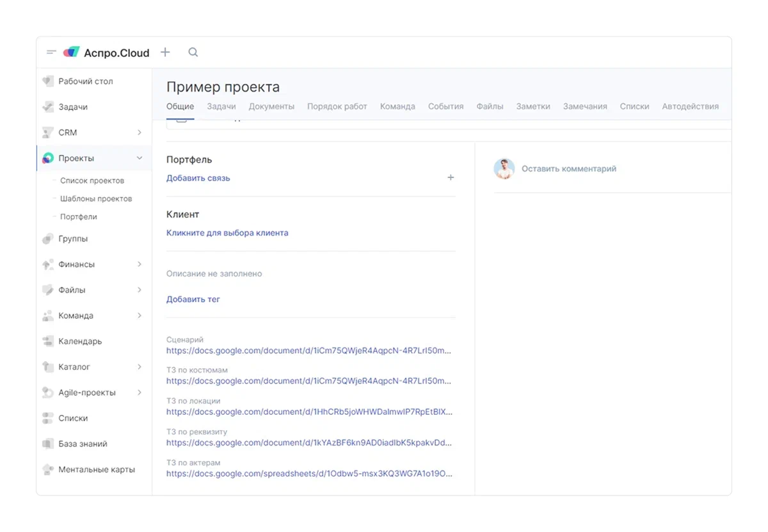
Task: Click the hamburger menu icon
Action: [x=51, y=52]
